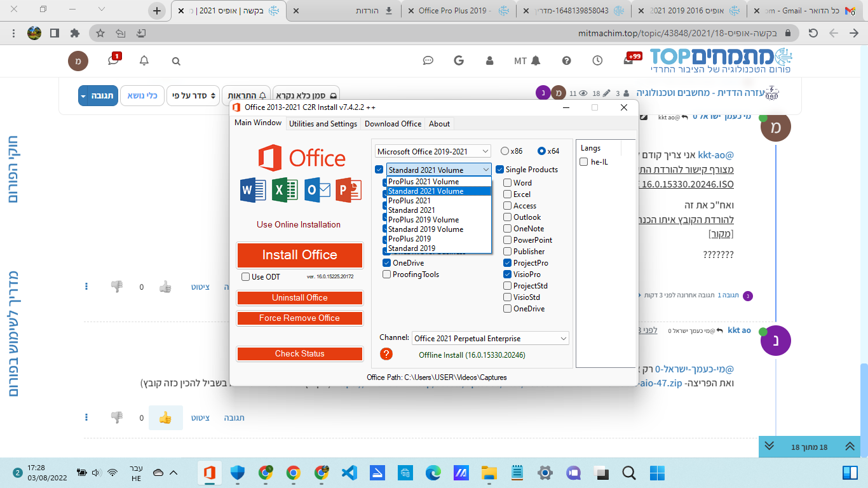Enable the he-IL language checkbox

[x=584, y=162]
